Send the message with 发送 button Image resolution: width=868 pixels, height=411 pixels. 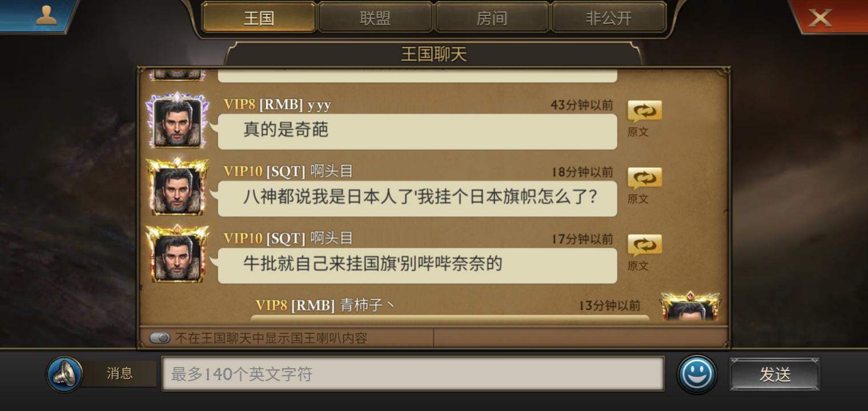coord(775,374)
